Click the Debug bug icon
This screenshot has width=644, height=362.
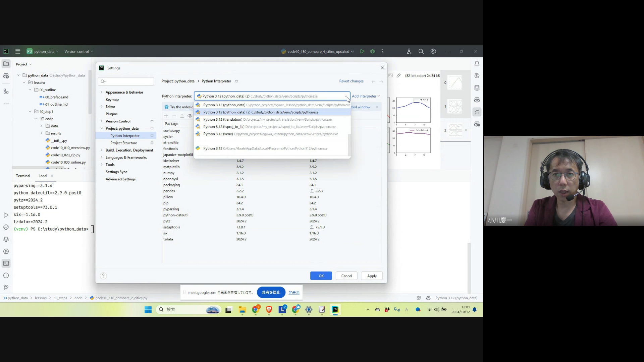(372, 51)
